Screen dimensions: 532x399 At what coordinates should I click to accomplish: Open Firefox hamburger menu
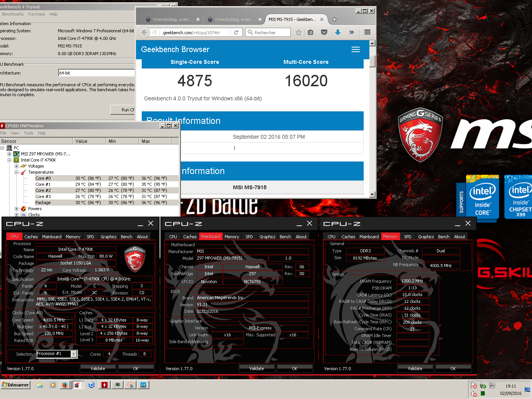(367, 32)
